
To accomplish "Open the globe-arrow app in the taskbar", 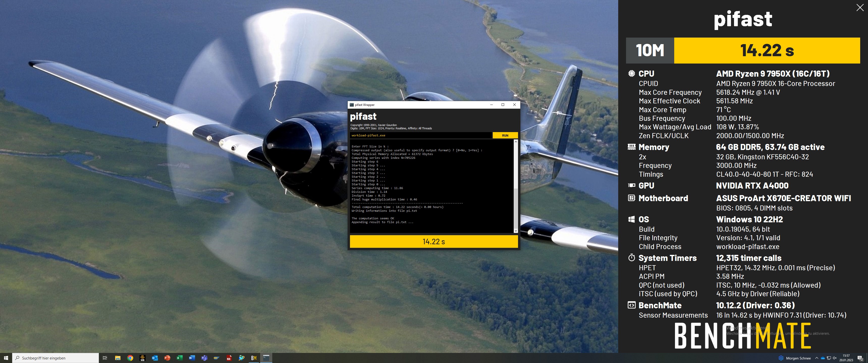I will tap(241, 358).
